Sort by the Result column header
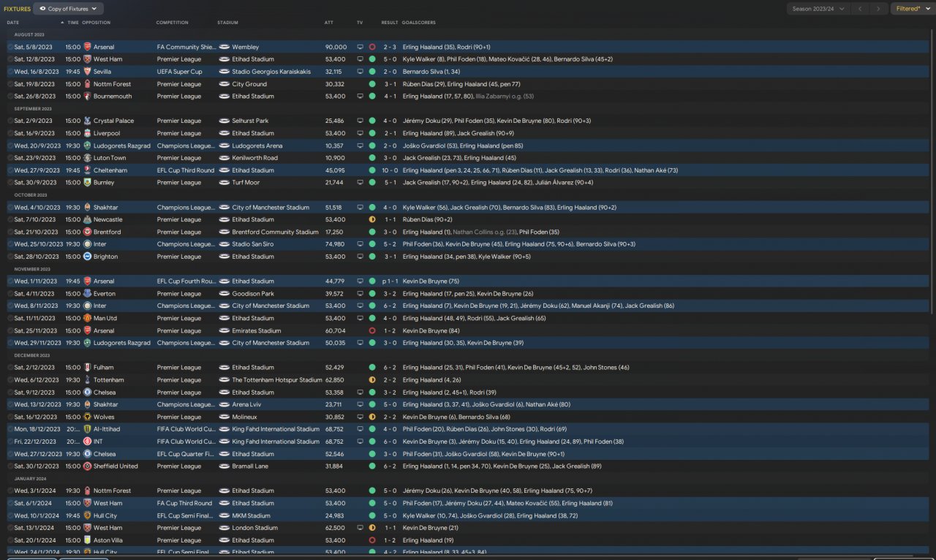The width and height of the screenshot is (936, 560). click(390, 23)
